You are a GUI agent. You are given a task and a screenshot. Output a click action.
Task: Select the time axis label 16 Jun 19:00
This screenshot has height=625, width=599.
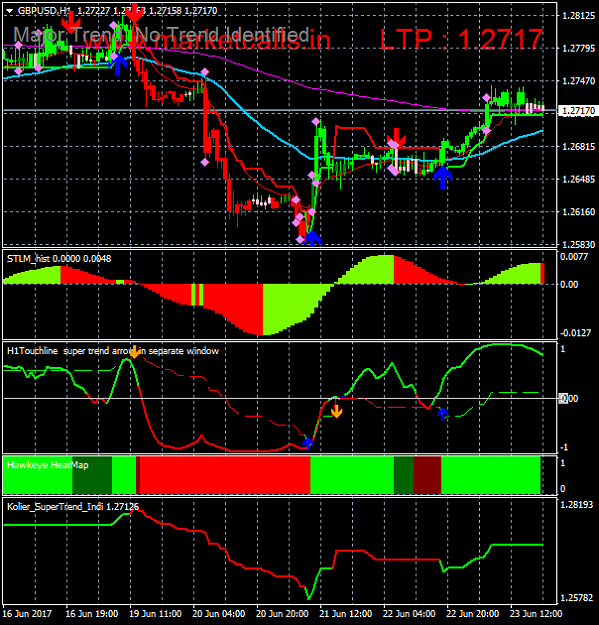click(92, 613)
